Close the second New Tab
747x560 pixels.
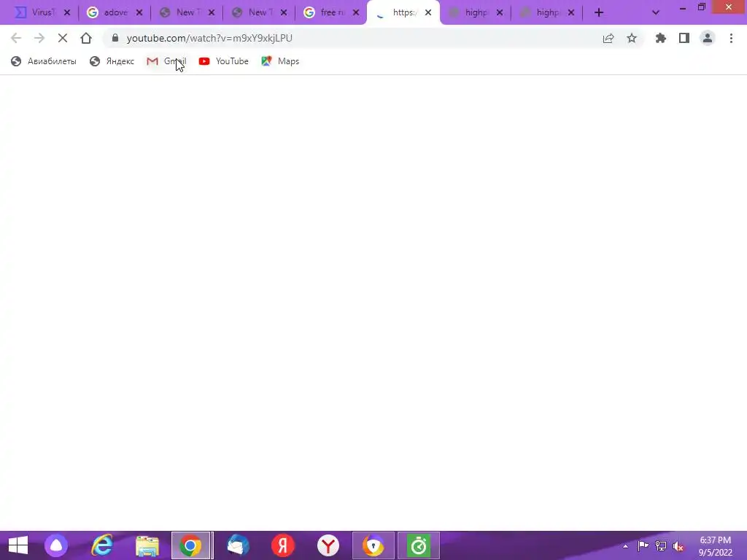[284, 13]
